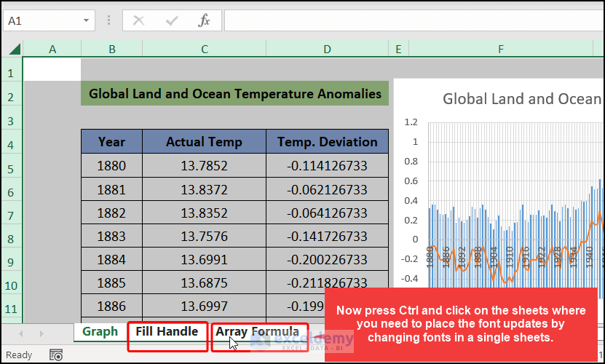Switch to the Array Formula sheet tab
The width and height of the screenshot is (605, 364).
[x=257, y=331]
